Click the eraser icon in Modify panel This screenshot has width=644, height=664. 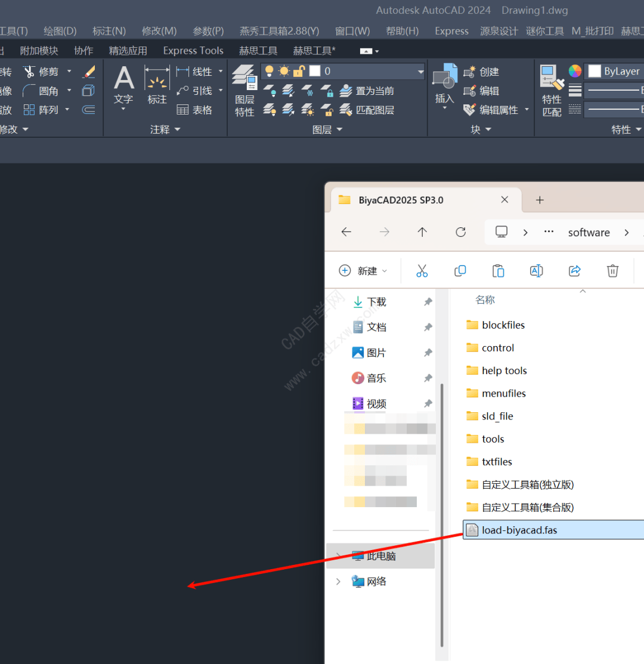pyautogui.click(x=89, y=72)
